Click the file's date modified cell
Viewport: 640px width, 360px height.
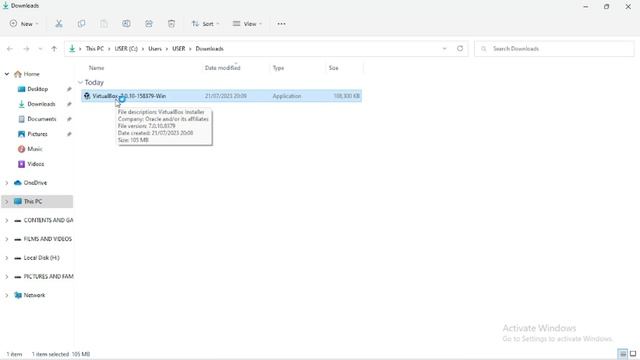226,96
